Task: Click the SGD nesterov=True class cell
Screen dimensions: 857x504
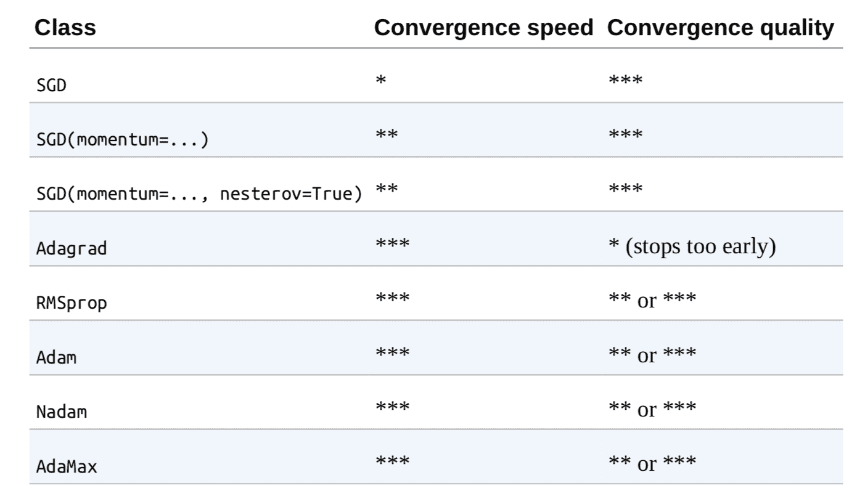Action: pos(199,194)
